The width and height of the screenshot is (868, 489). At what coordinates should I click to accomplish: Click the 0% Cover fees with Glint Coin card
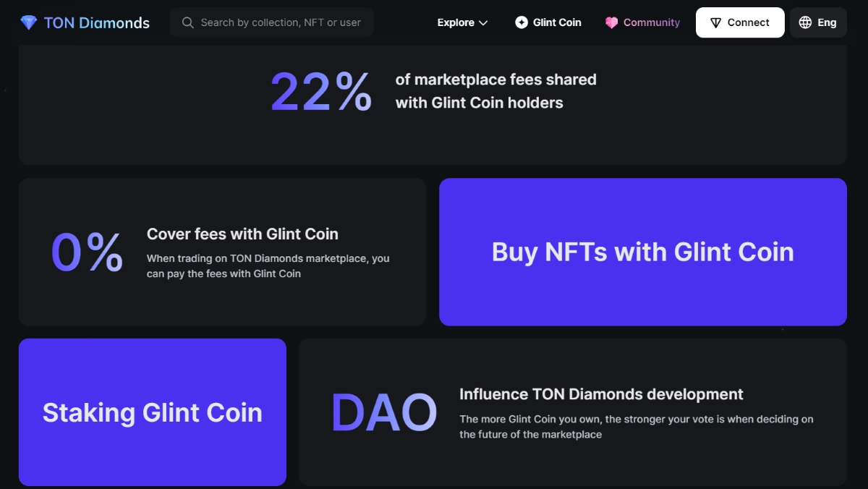222,252
